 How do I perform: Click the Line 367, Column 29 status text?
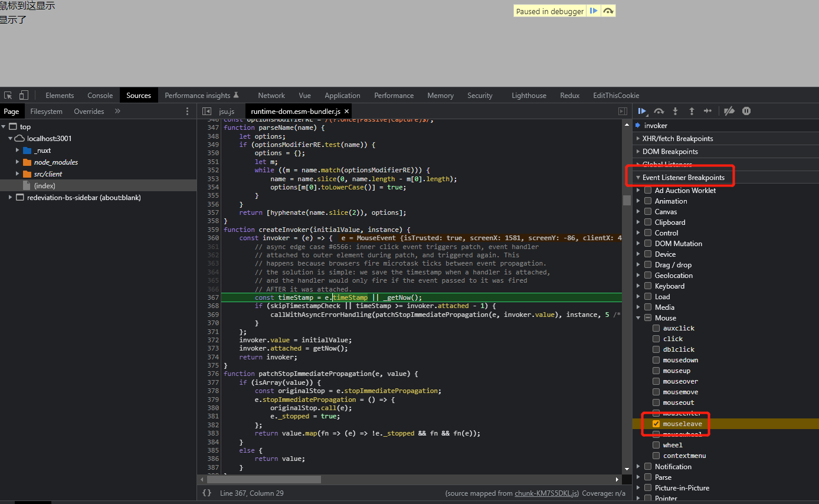point(252,493)
